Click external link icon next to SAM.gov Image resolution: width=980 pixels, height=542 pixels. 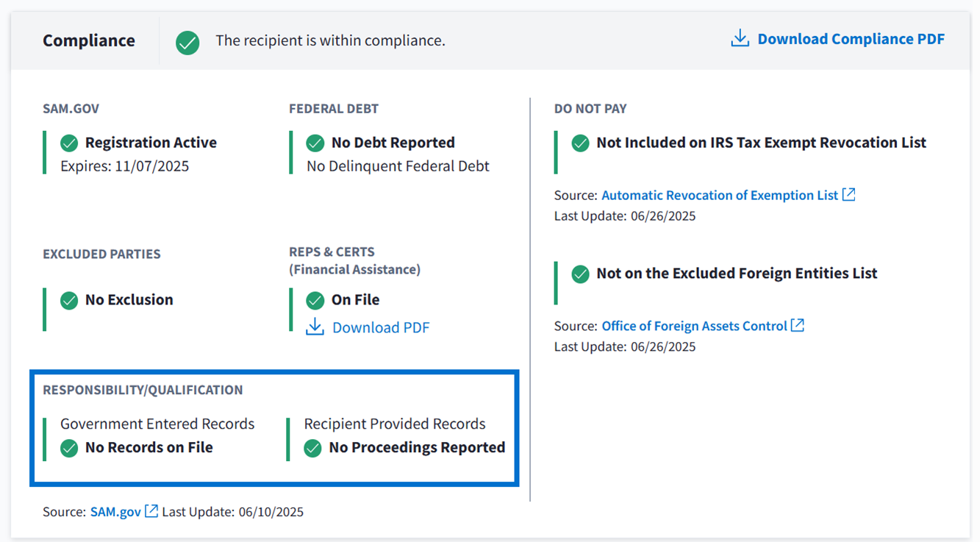[151, 511]
